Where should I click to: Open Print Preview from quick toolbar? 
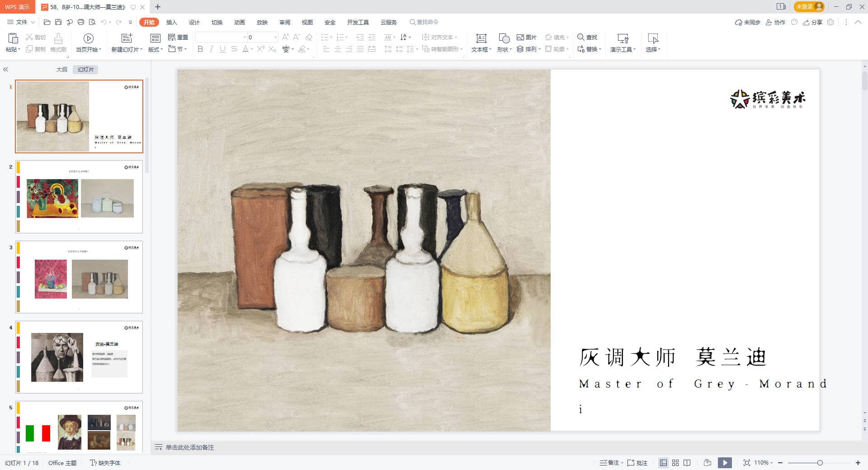92,22
